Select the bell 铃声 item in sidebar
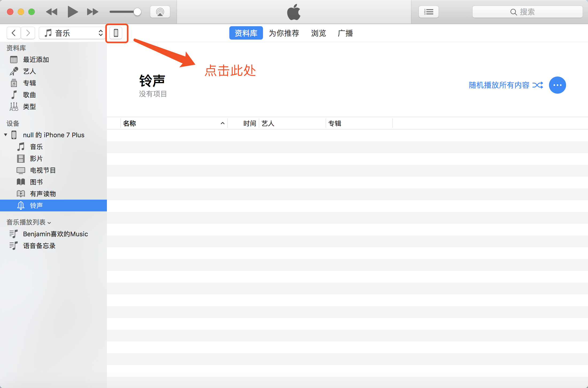588x388 pixels. coord(36,206)
